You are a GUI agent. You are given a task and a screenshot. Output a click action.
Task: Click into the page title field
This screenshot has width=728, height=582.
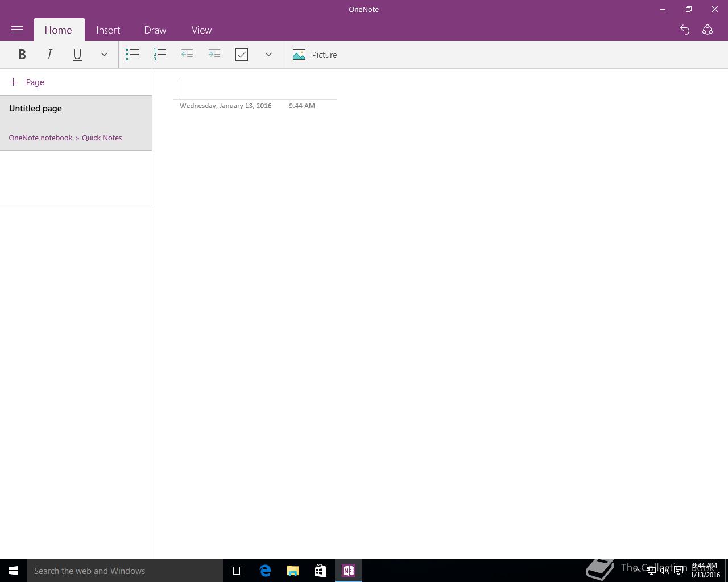point(255,89)
